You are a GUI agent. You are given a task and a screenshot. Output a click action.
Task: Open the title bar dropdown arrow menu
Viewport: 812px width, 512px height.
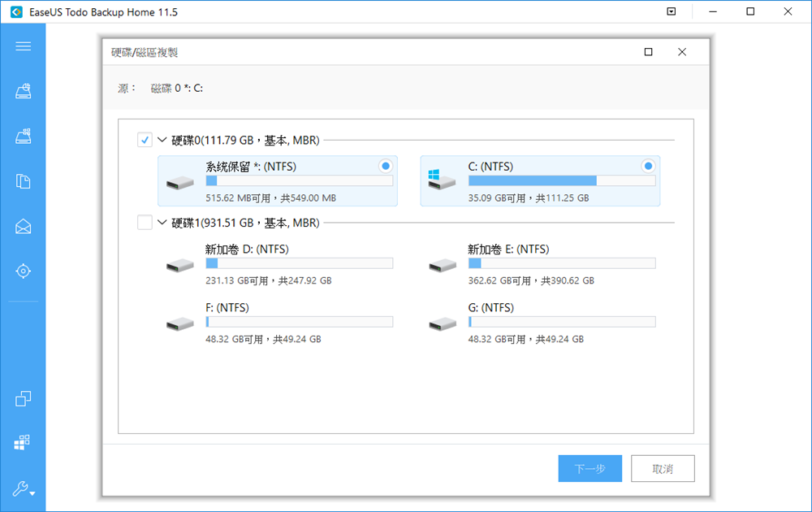pyautogui.click(x=671, y=12)
